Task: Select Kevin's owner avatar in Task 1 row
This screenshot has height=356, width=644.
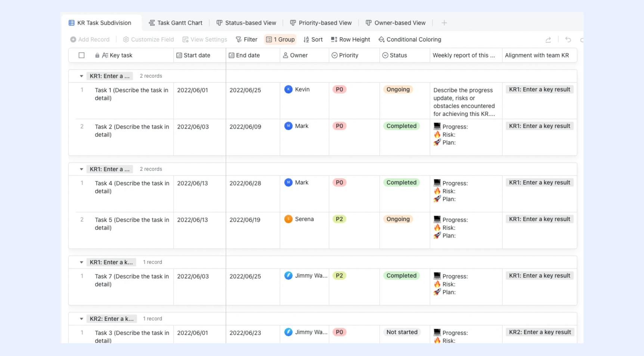Action: pos(288,89)
